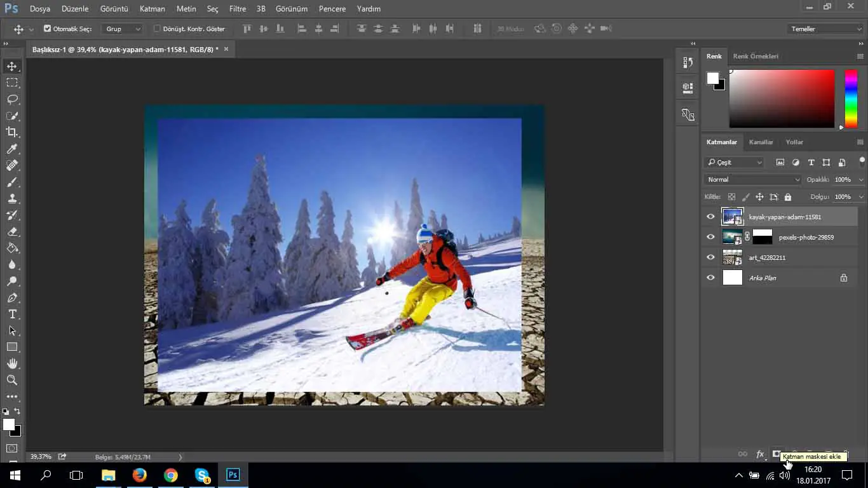Image resolution: width=868 pixels, height=488 pixels.
Task: Enable Dönüşt. Kontr. Göster checkbox
Action: pos(157,29)
